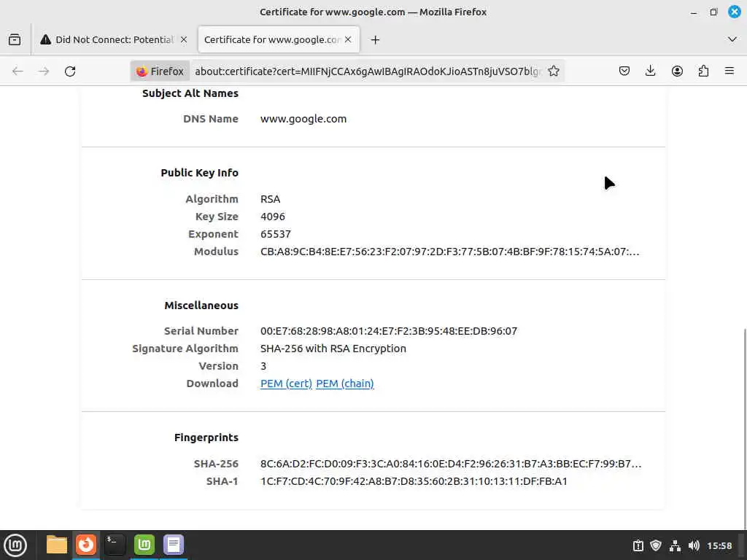Open the Downloads panel
Screen dimensions: 747x560
pyautogui.click(x=650, y=71)
